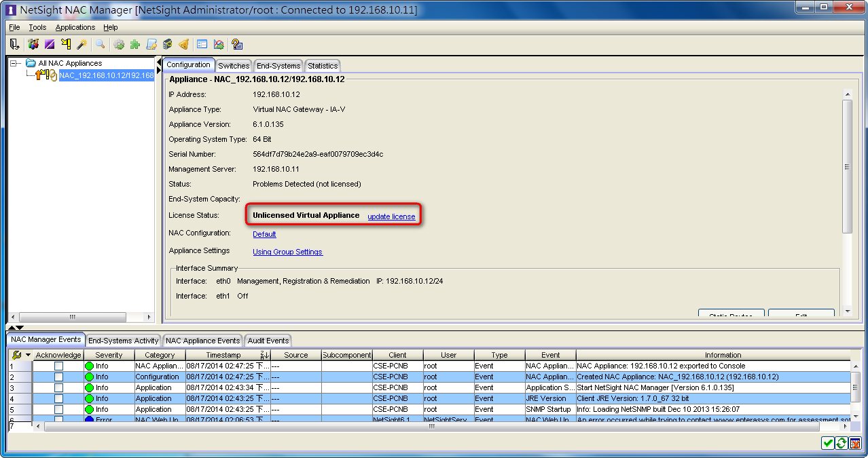Viewport: 868px width, 458px height.
Task: Switch to the End-Systems tab
Action: pyautogui.click(x=278, y=66)
